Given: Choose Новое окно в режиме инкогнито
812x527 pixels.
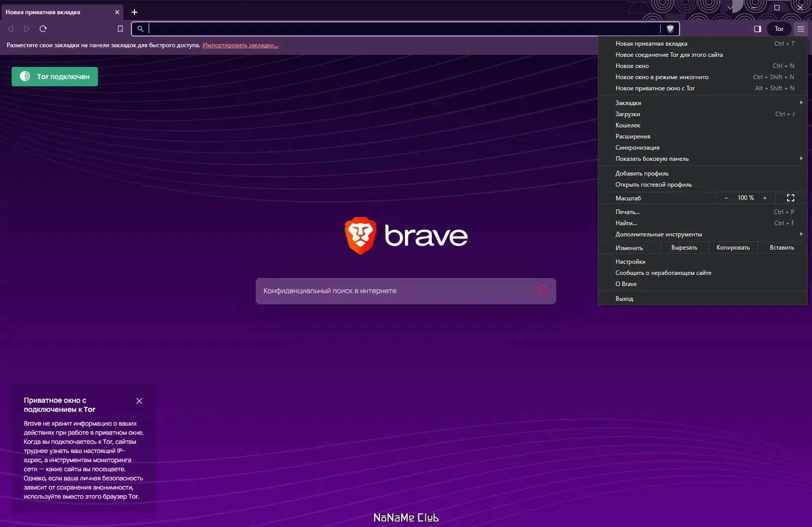Looking at the screenshot, I should pos(703,77).
